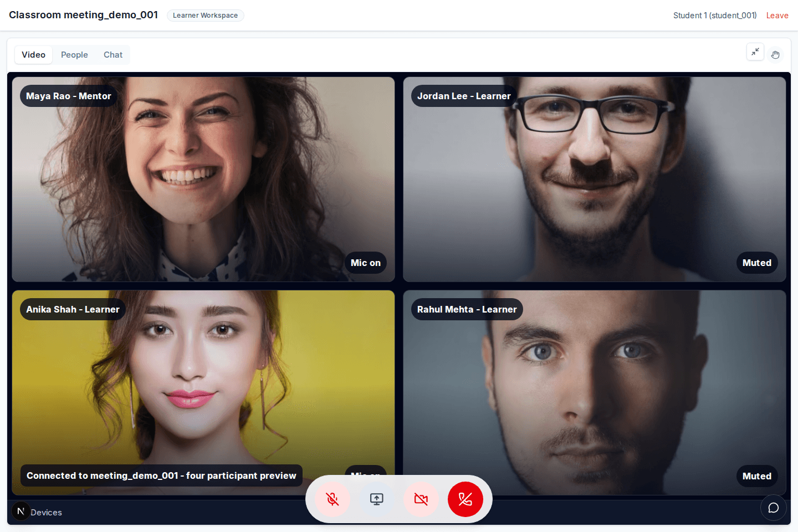Viewport: 798px width, 532px height.
Task: Turn on the camera in the call controls
Action: pos(421,499)
